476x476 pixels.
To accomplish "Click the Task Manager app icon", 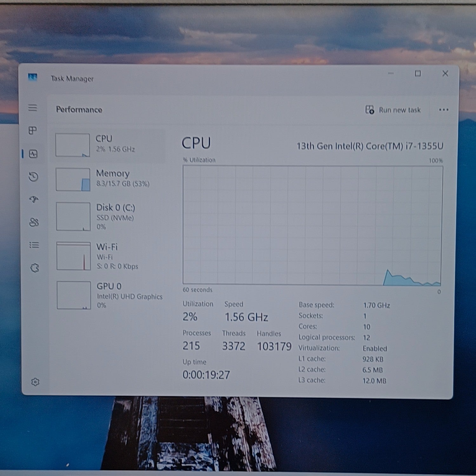I will (x=32, y=77).
